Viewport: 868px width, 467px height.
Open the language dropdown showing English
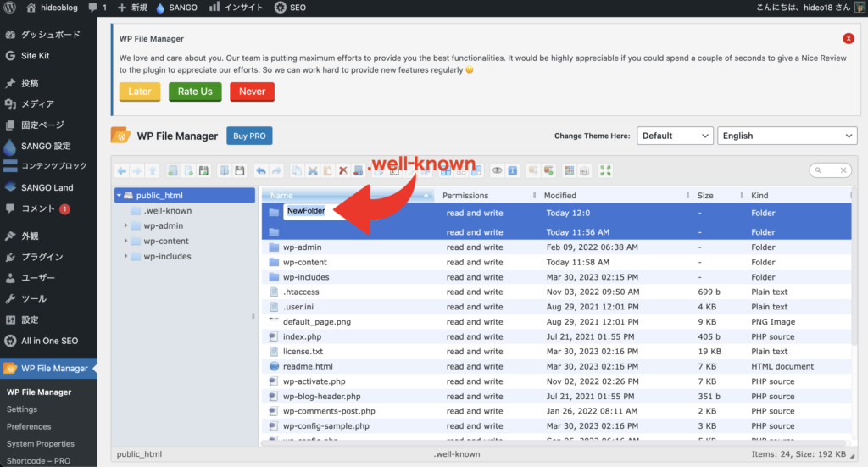pos(787,136)
